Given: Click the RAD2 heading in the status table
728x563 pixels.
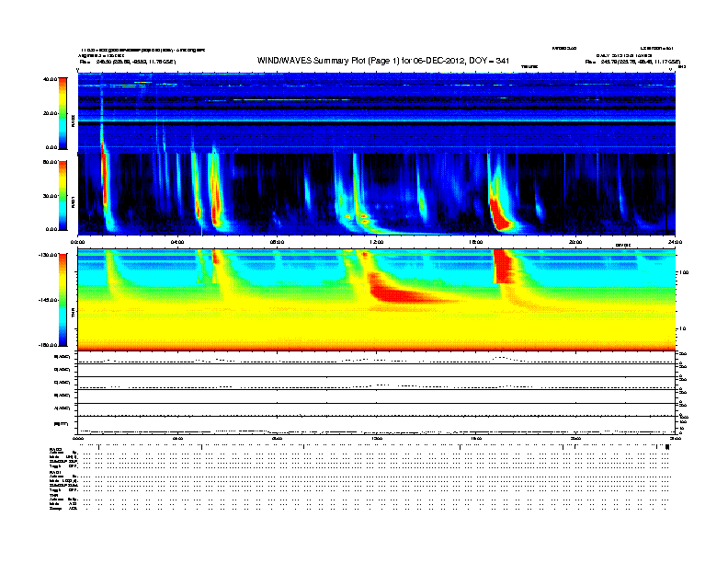Looking at the screenshot, I should click(56, 449).
